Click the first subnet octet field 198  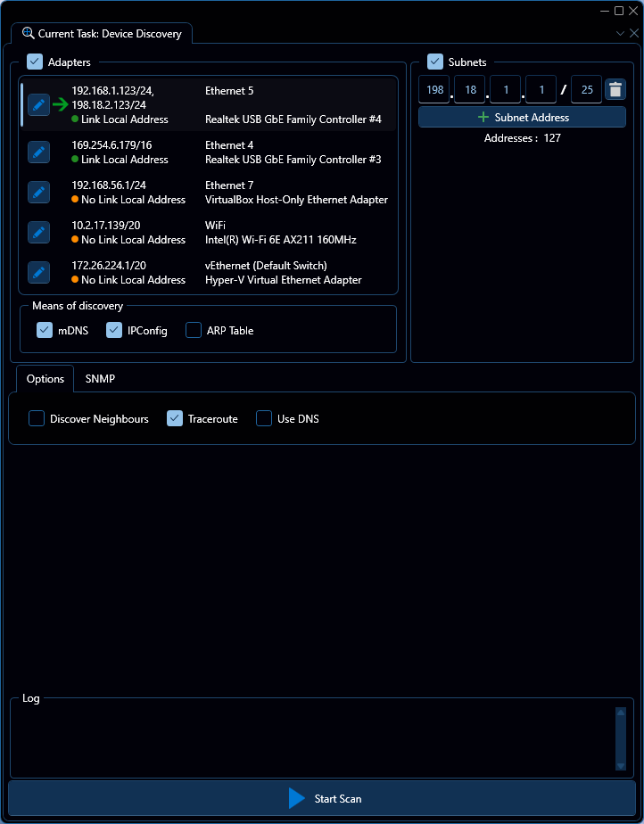click(x=434, y=90)
